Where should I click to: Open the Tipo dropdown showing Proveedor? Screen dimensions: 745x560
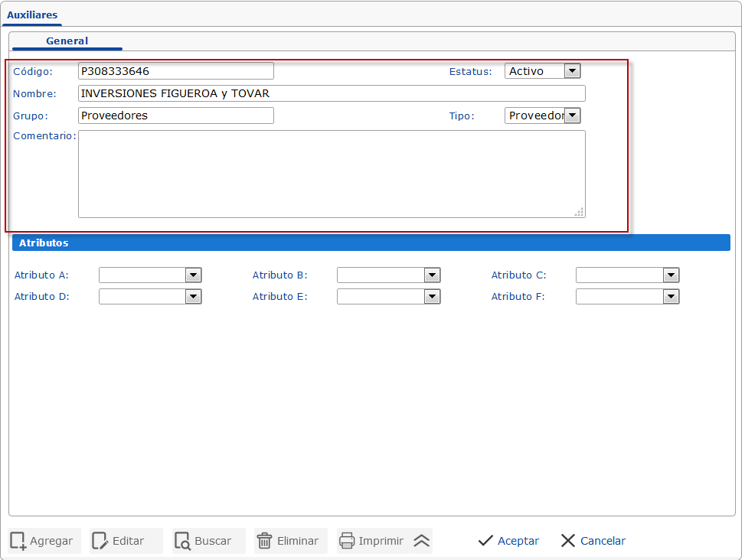tap(572, 116)
